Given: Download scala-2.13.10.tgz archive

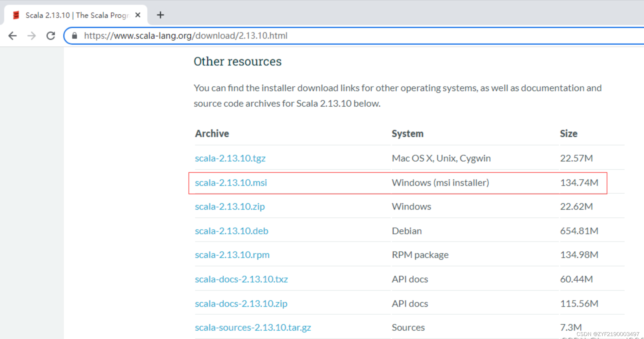Looking at the screenshot, I should tap(230, 158).
